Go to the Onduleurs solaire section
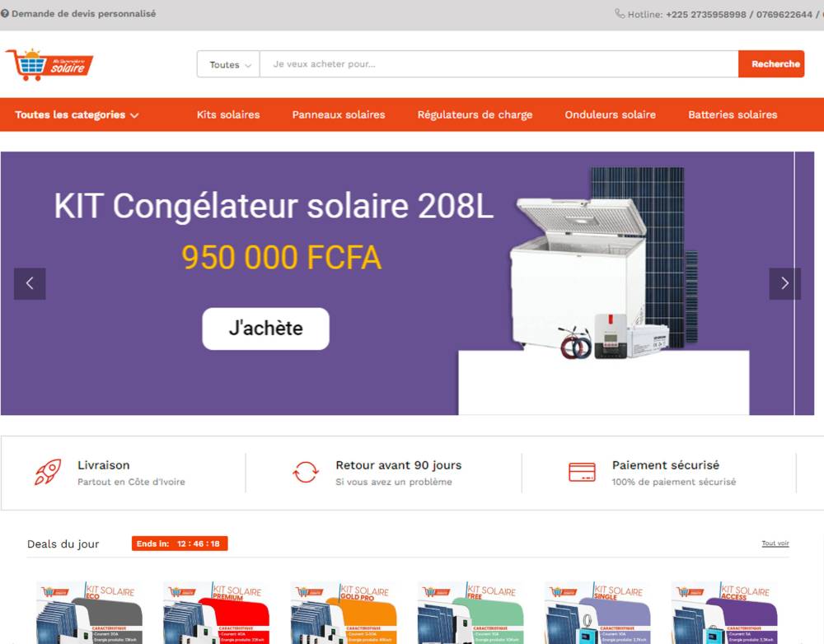Viewport: 824px width, 644px height. (610, 114)
